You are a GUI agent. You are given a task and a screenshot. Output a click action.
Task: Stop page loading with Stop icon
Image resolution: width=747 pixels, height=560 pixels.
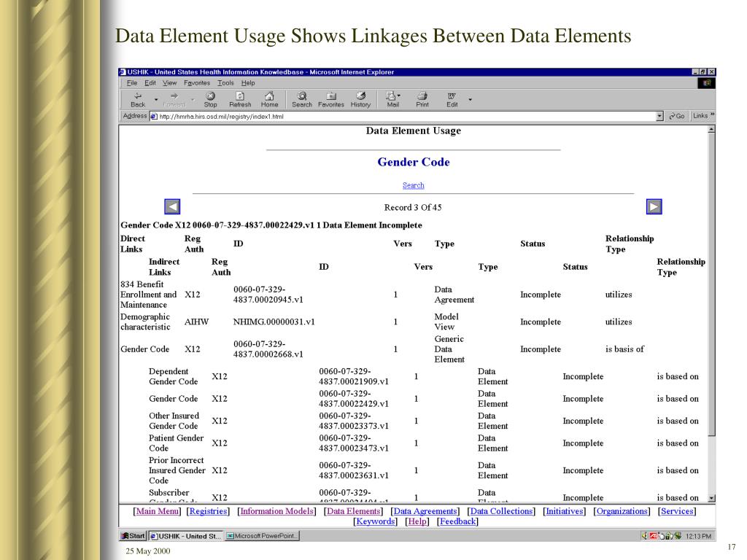(210, 99)
